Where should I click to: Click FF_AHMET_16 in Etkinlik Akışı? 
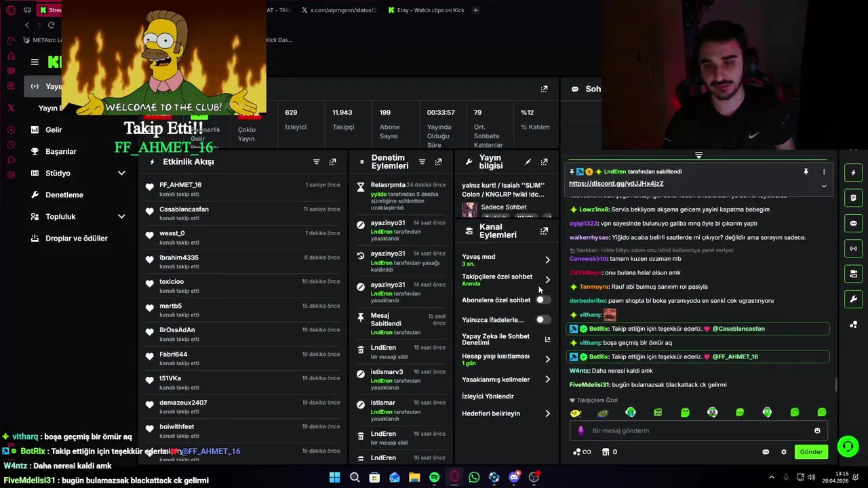[180, 185]
